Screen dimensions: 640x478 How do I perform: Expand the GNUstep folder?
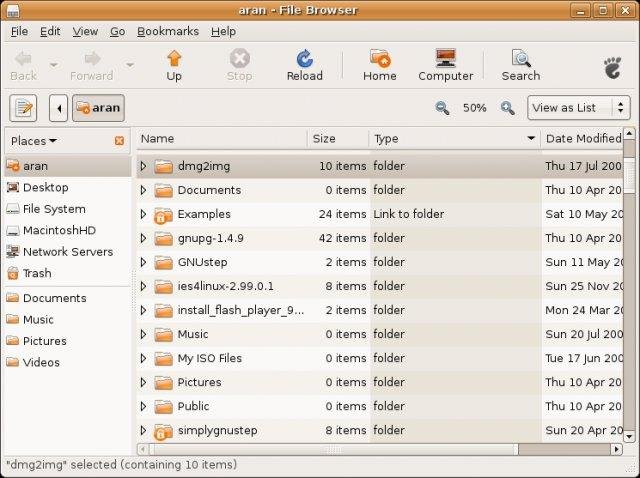[x=143, y=262]
